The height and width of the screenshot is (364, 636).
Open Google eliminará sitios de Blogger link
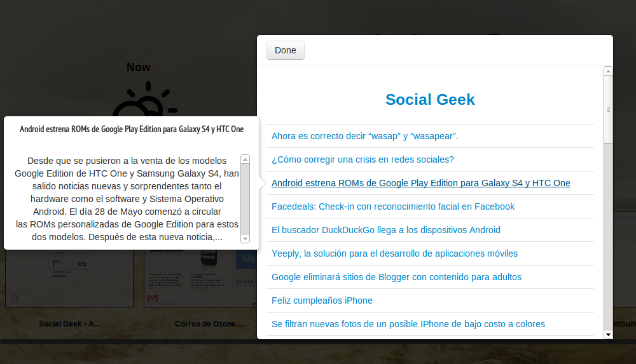(x=396, y=277)
